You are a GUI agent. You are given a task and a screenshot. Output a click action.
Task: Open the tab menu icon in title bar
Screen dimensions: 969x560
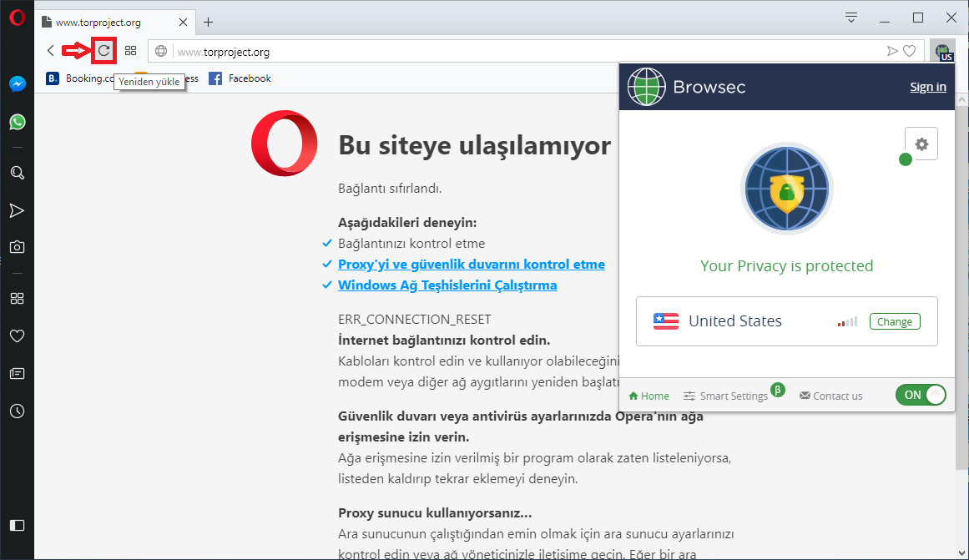click(851, 18)
